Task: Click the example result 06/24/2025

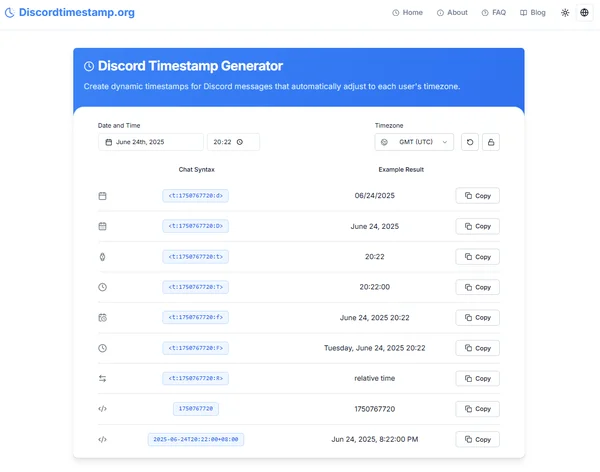Action: (375, 196)
